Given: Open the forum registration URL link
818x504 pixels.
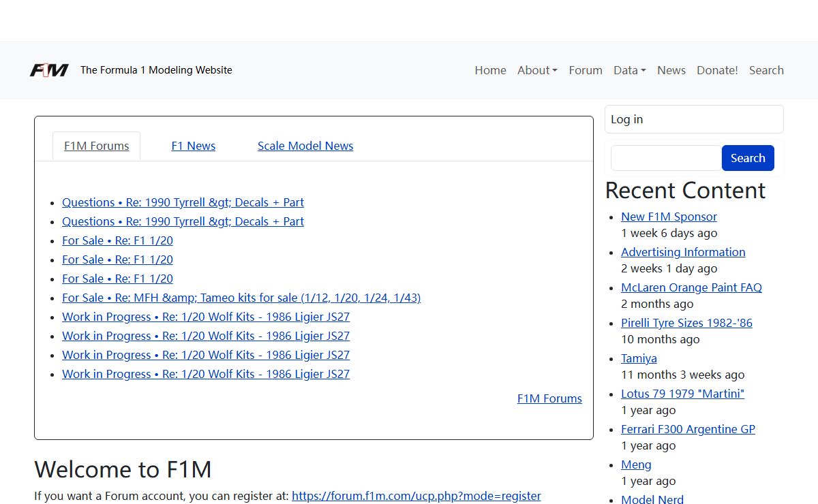Looking at the screenshot, I should pos(416,496).
